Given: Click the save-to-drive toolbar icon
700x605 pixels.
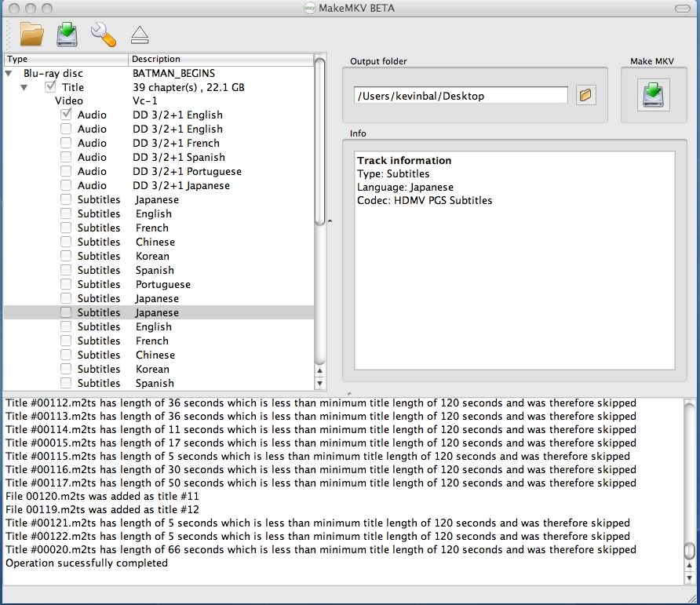Looking at the screenshot, I should coord(67,35).
